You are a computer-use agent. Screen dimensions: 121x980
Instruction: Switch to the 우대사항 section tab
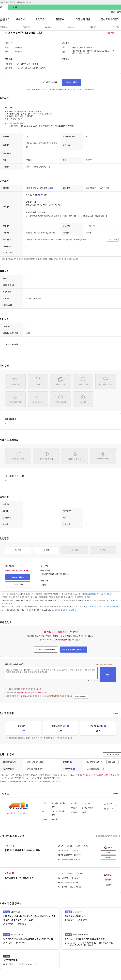tap(49, 27)
